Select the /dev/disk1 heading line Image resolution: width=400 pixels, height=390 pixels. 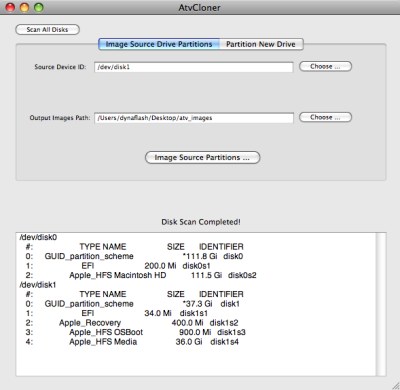pos(38,285)
